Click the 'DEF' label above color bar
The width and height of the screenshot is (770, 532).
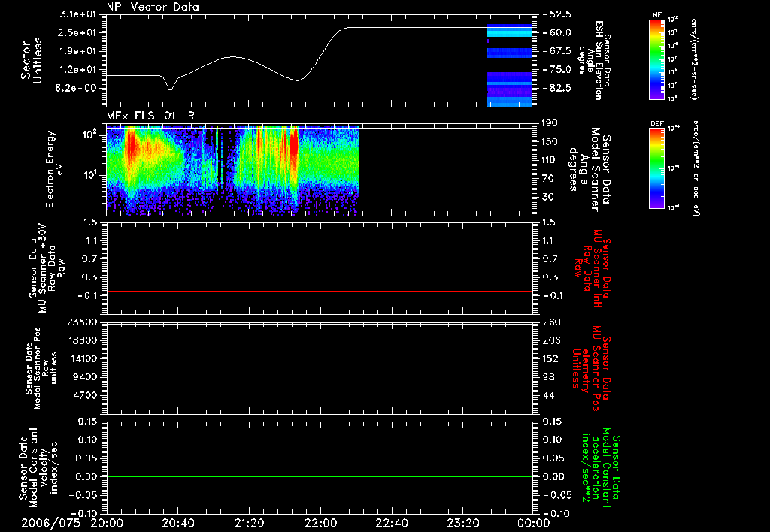656,124
